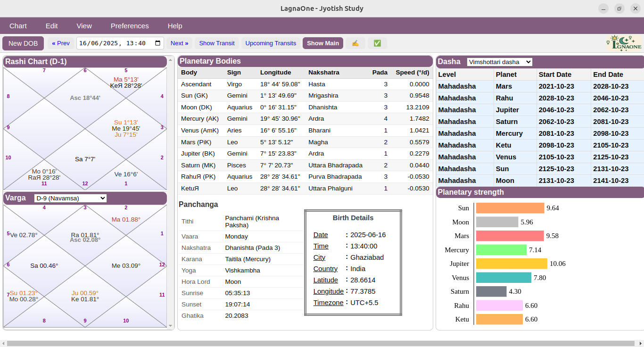Select the Mercury (AK) row
This screenshot has height=347, width=644.
pyautogui.click(x=305, y=119)
